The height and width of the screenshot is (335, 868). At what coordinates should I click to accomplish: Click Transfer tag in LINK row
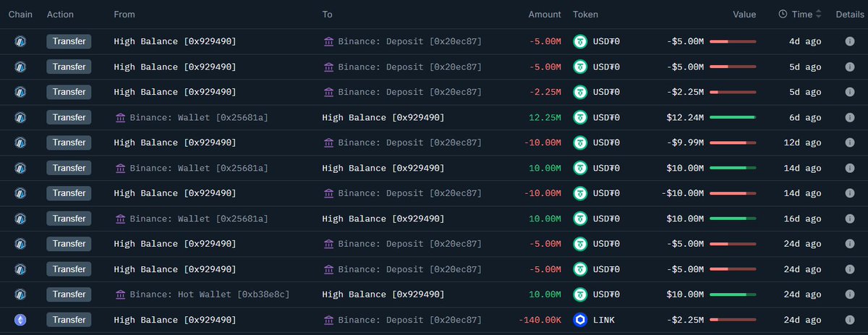click(x=69, y=321)
